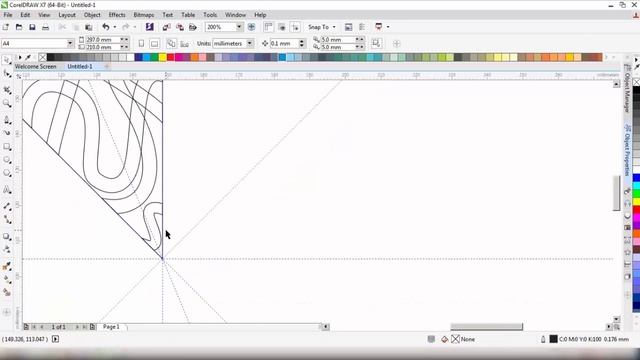Click the Export icon in the toolbar
Image resolution: width=640 pixels, height=360 pixels.
click(180, 27)
